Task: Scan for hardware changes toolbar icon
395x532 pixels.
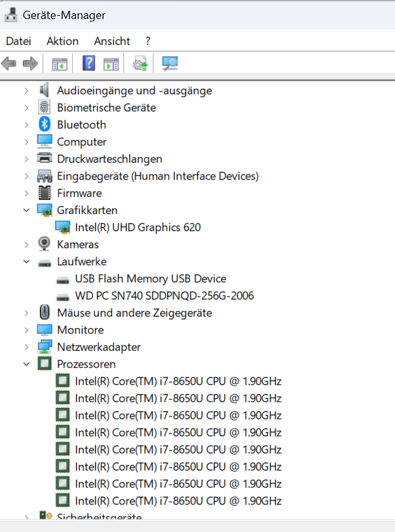Action: point(170,63)
